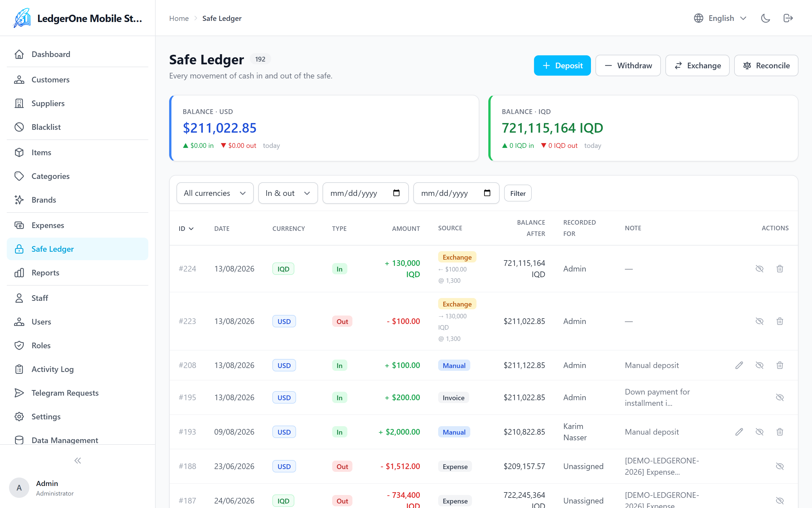
Task: Click the Exchange source badge on #224
Action: pos(457,257)
